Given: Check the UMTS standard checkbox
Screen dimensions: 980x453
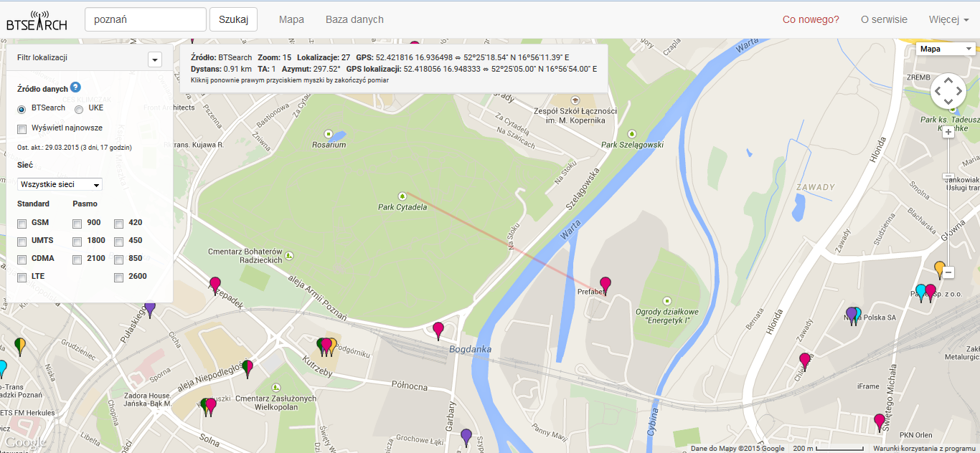Looking at the screenshot, I should [x=22, y=242].
